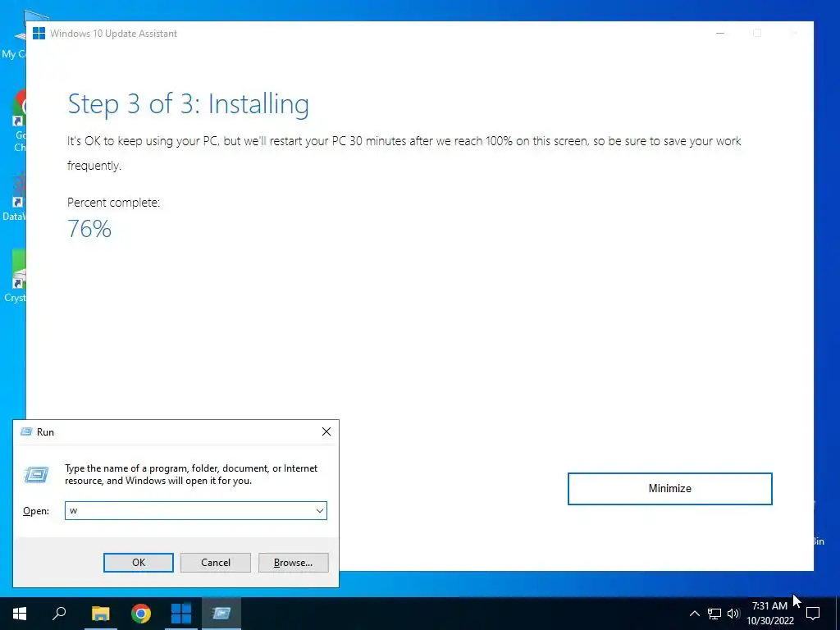840x630 pixels.
Task: Launch Google Chrome from the taskbar
Action: point(141,614)
